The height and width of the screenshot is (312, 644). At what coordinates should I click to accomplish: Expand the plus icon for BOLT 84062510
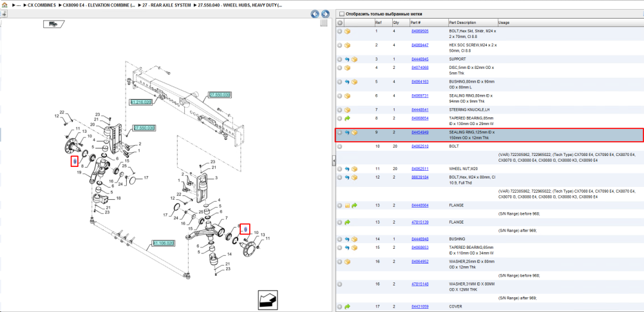point(339,146)
